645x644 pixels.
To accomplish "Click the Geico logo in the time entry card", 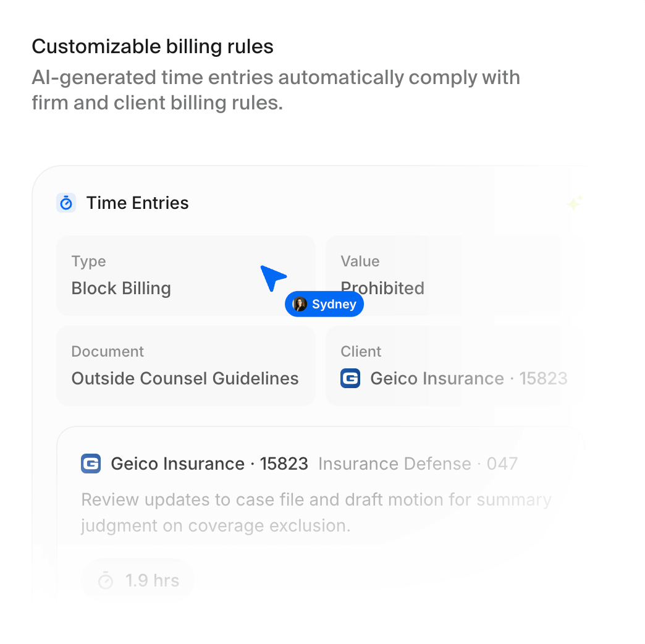I will [91, 464].
